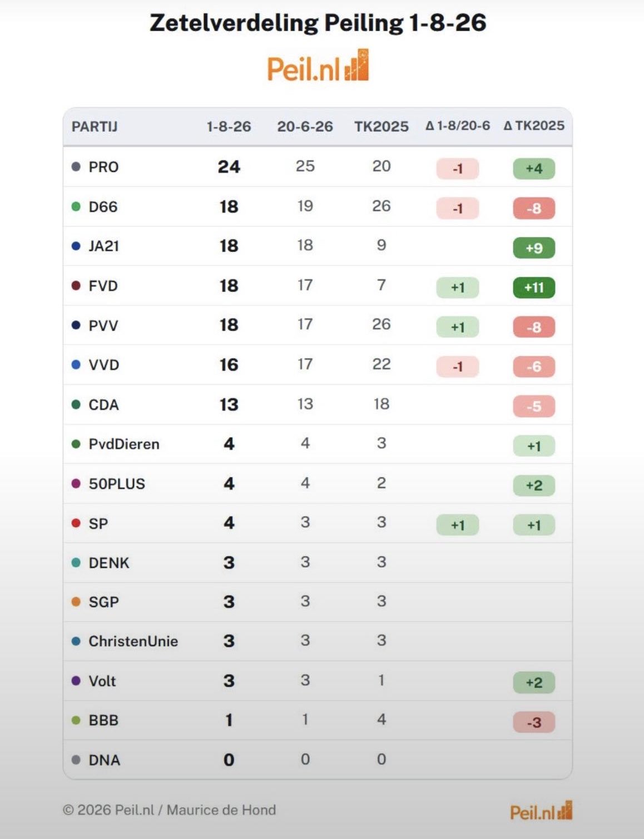Screen dimensions: 644x839
Task: Click the JA21 +9 badge
Action: [534, 248]
